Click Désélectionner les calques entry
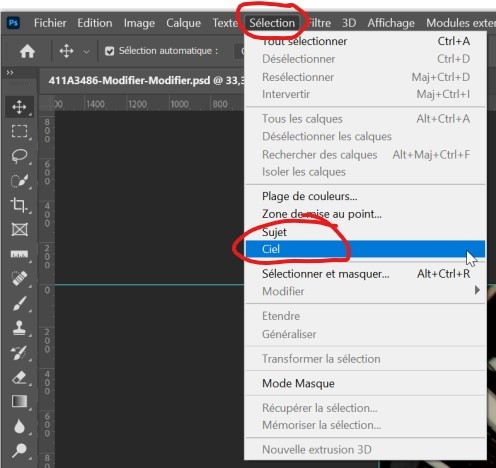The height and width of the screenshot is (468, 496). click(365, 137)
